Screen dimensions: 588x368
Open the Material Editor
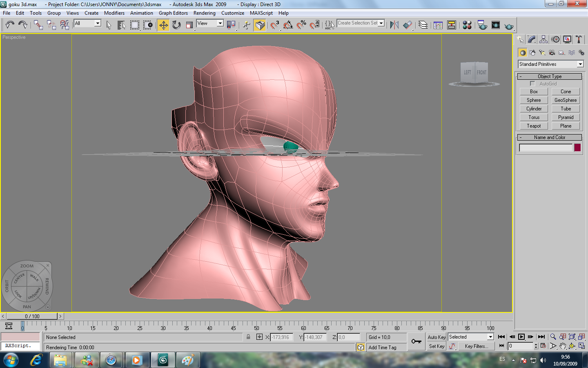[x=467, y=25]
